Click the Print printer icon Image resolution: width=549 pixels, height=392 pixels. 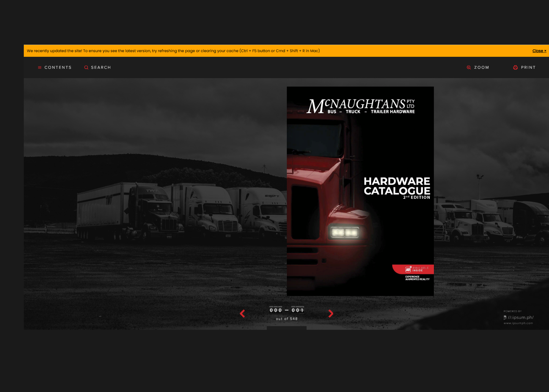coord(515,67)
